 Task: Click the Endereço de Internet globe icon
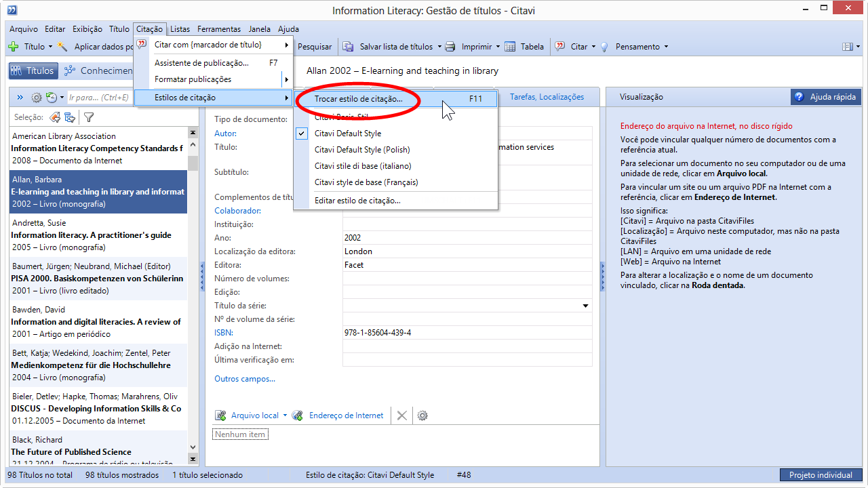click(298, 415)
